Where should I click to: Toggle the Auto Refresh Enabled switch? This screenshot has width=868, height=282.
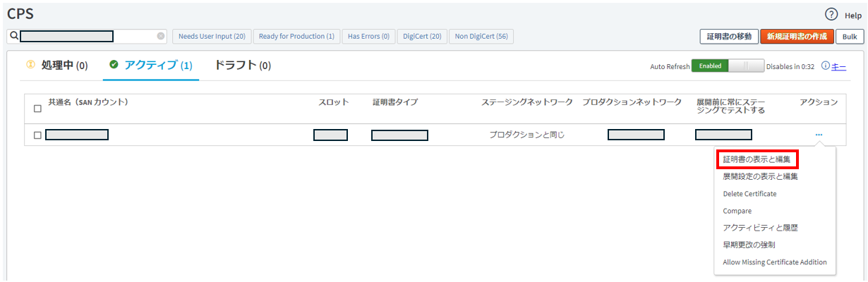coord(728,66)
